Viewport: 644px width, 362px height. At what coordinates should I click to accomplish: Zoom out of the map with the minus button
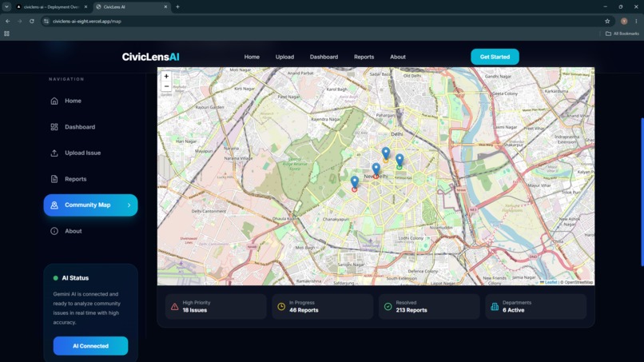click(x=166, y=86)
